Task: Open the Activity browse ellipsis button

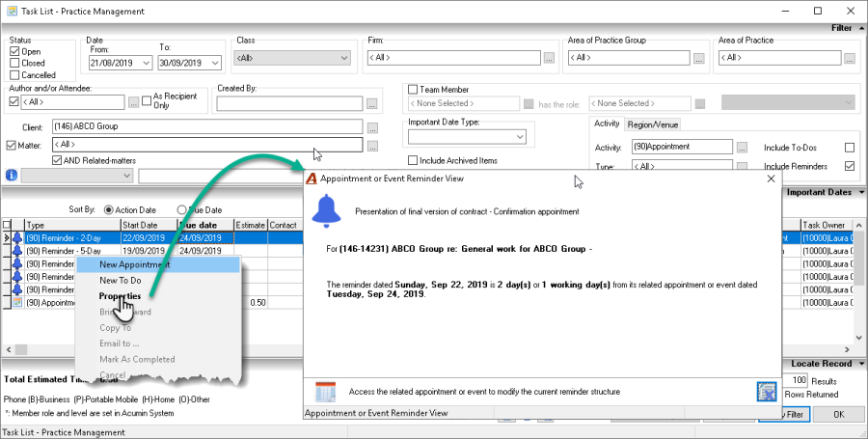Action: [742, 148]
